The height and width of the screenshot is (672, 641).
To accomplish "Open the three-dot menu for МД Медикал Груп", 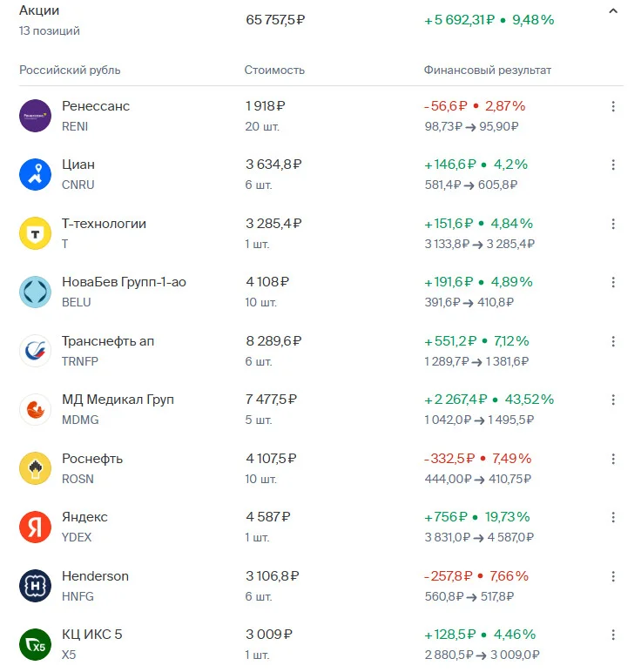I will point(613,400).
